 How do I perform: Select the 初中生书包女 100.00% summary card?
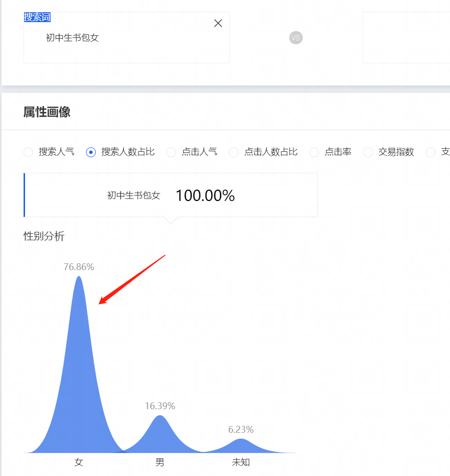click(x=170, y=196)
